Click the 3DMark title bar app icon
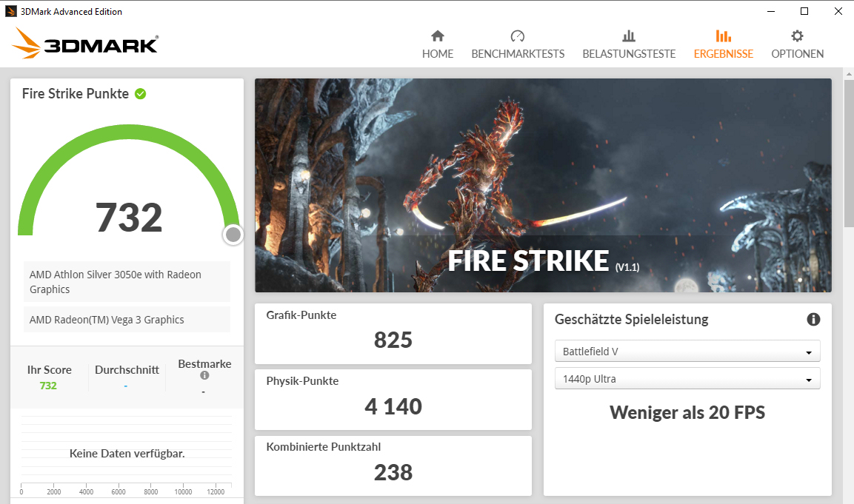 11,11
